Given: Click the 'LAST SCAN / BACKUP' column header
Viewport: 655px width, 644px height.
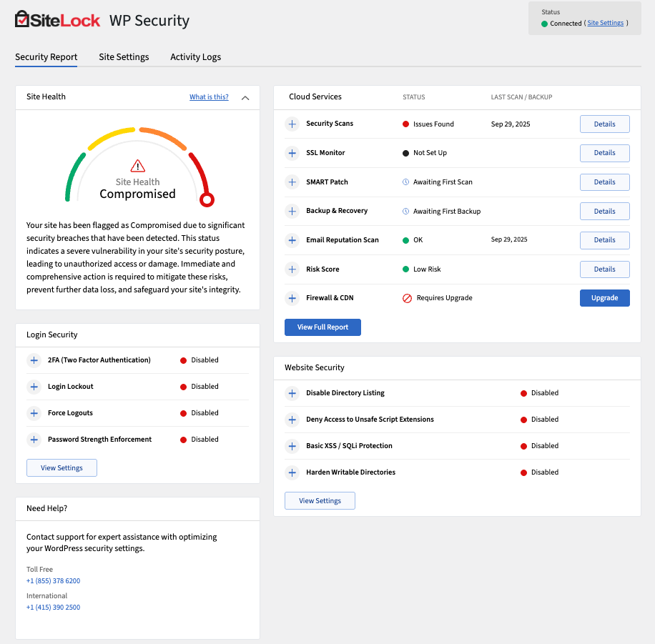Looking at the screenshot, I should [521, 97].
